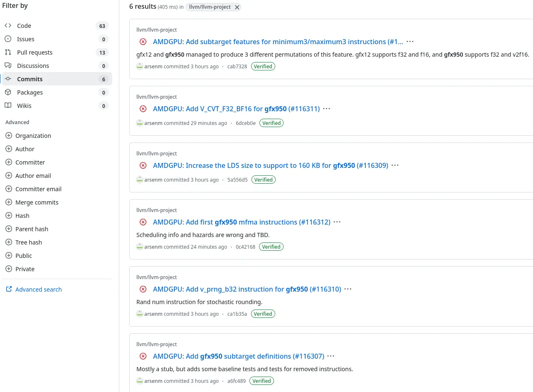Click failed status icon on V_CVT_F32_BF16 commit

point(143,109)
